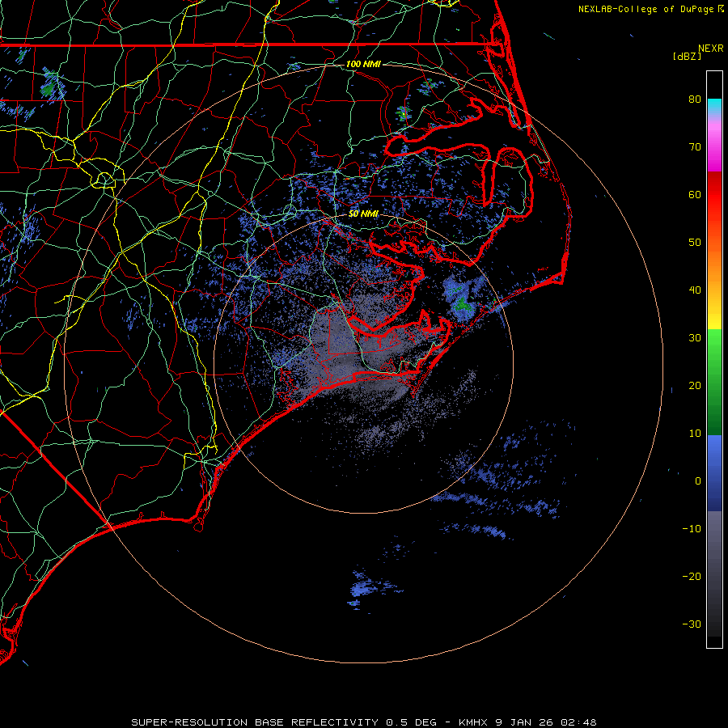Click the 40 dBZ scale value
The width and height of the screenshot is (728, 728).
pos(695,290)
